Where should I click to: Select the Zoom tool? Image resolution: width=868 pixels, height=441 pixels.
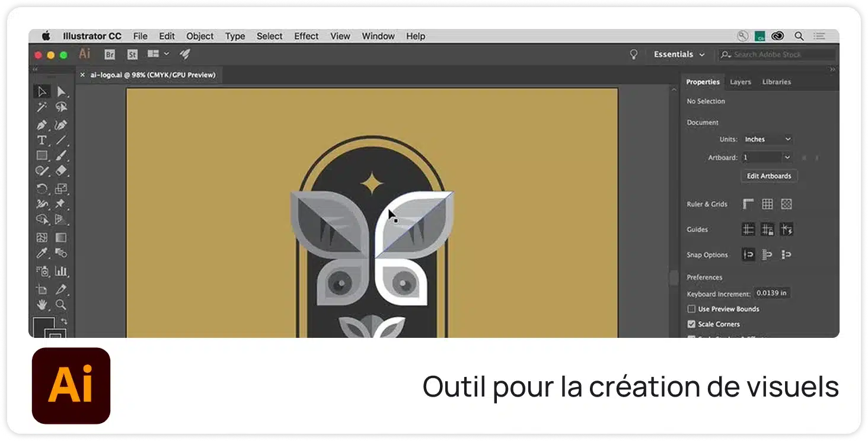pos(61,305)
